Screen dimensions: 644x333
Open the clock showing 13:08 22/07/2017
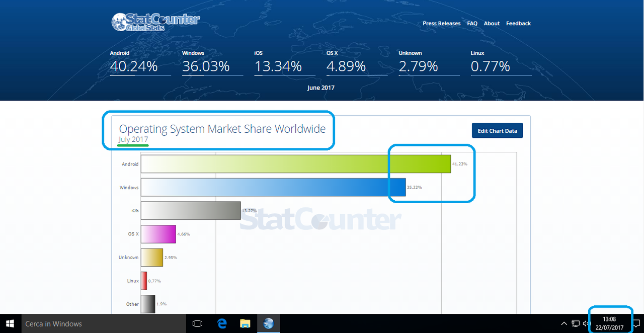coord(610,323)
